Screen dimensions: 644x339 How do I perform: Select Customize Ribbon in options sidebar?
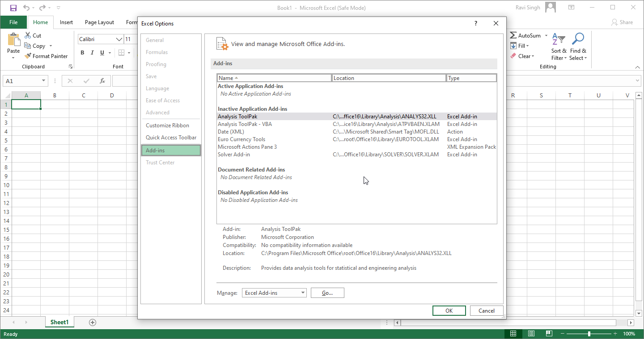(167, 126)
